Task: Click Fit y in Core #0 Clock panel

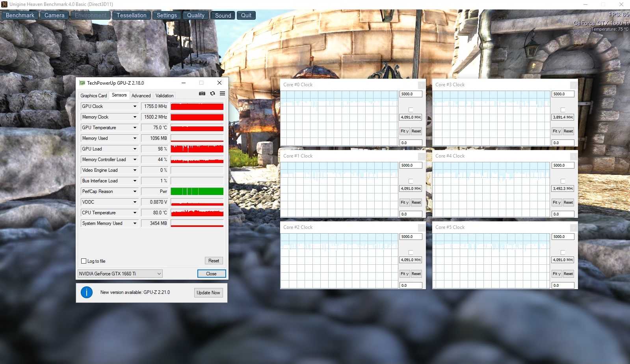Action: point(405,131)
